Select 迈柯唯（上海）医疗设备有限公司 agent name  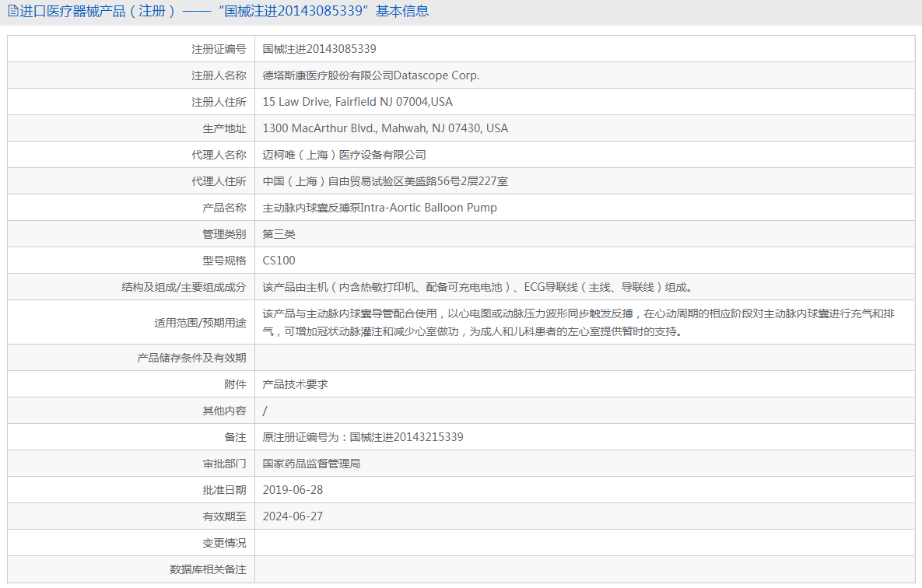tap(344, 156)
